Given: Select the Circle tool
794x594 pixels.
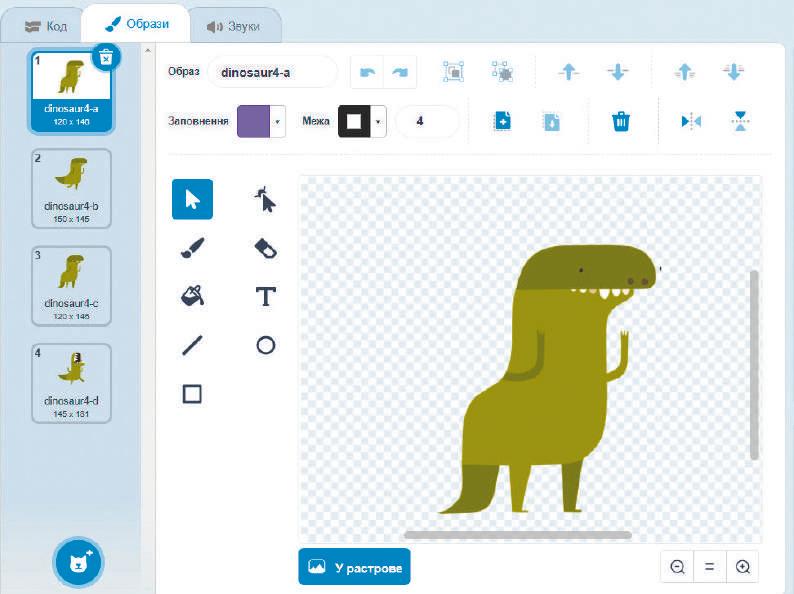Looking at the screenshot, I should [265, 345].
